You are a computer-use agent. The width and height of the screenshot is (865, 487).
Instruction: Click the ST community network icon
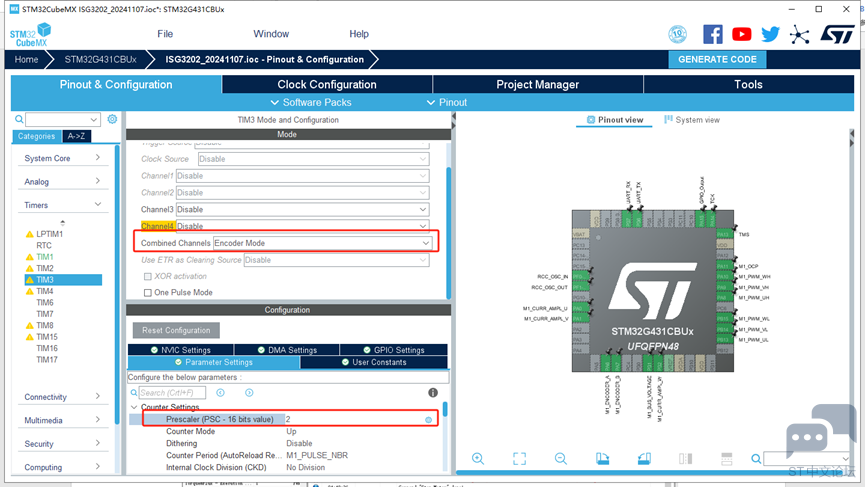[x=799, y=35]
